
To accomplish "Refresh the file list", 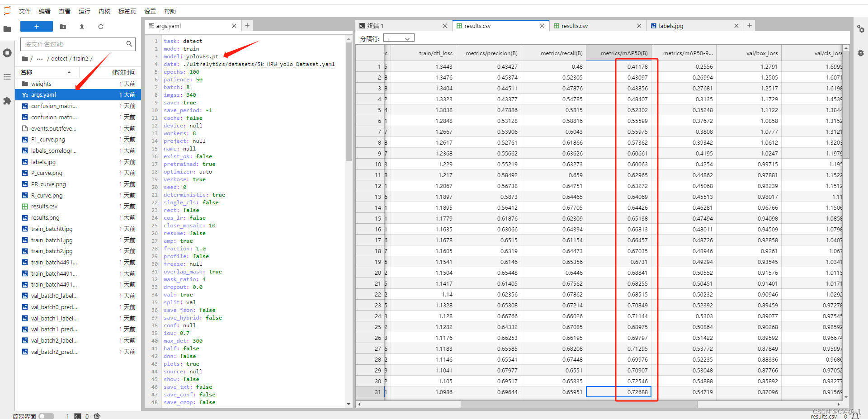I will [x=101, y=27].
